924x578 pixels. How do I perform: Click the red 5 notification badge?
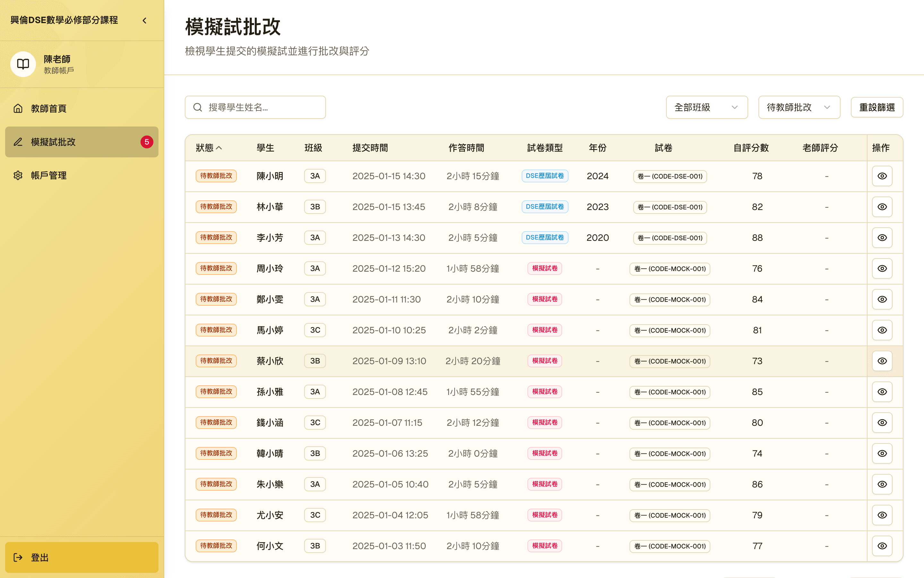pos(147,142)
